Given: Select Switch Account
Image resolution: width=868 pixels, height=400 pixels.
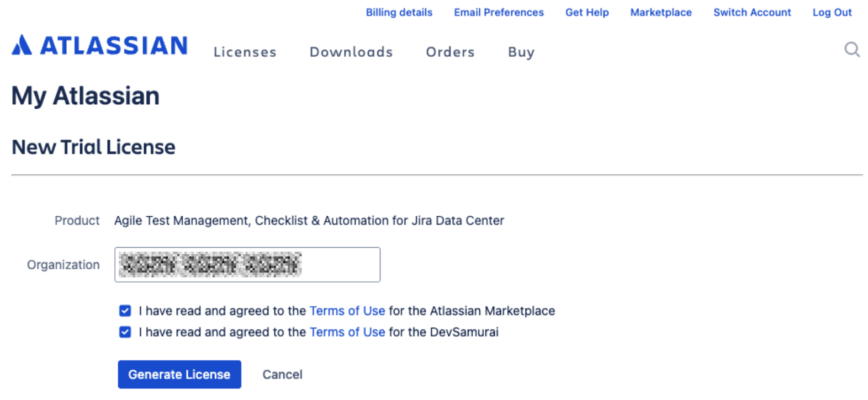Looking at the screenshot, I should (x=751, y=12).
